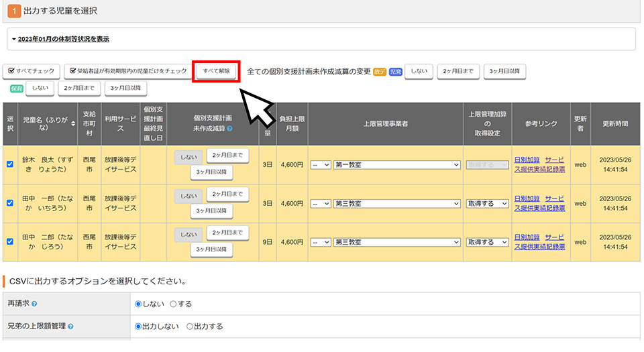
Task: Open 日別加算 link in 田中 一郎 row
Action: (527, 198)
